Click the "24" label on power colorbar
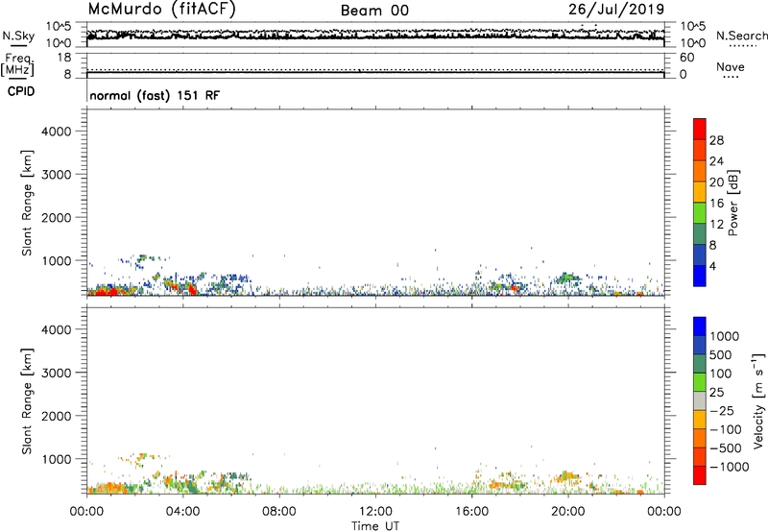This screenshot has height=532, width=768. pyautogui.click(x=716, y=161)
